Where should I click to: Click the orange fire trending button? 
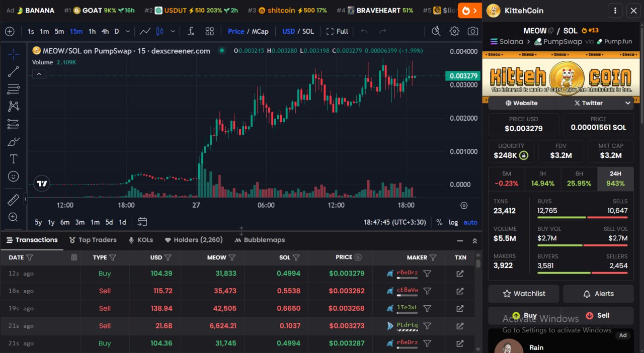tap(470, 10)
